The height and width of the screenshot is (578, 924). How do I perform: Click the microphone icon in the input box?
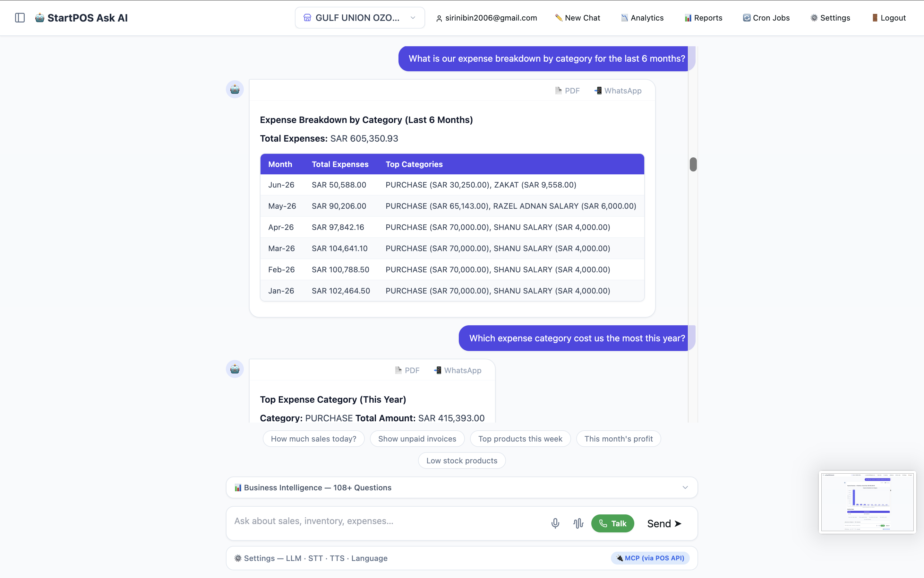(x=555, y=523)
